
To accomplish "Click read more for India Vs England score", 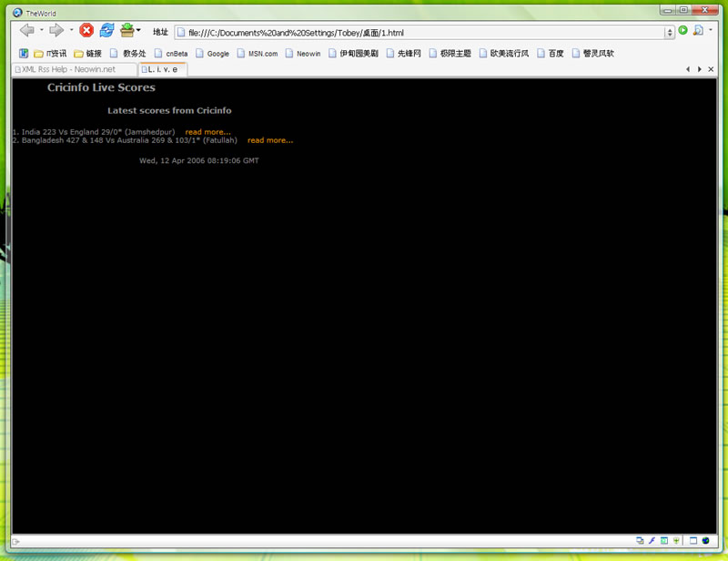I will 207,131.
